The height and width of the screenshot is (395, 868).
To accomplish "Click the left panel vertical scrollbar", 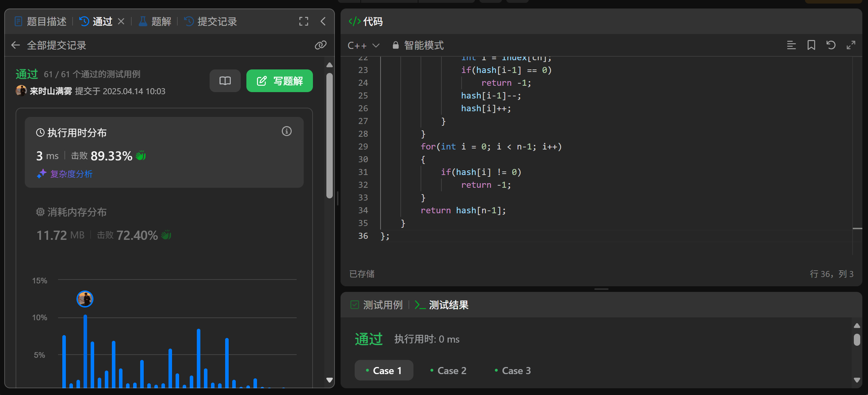I will (329, 136).
